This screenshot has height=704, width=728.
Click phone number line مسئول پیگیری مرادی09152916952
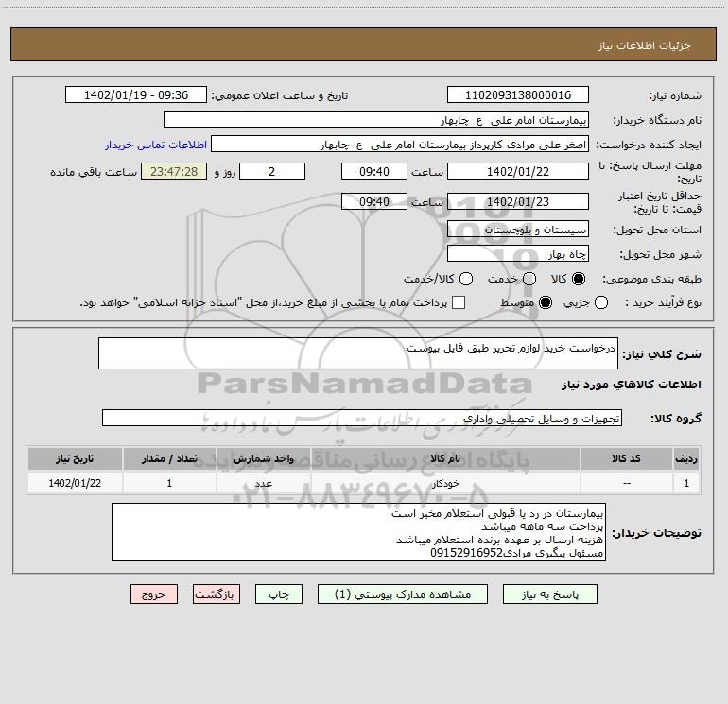click(x=517, y=553)
